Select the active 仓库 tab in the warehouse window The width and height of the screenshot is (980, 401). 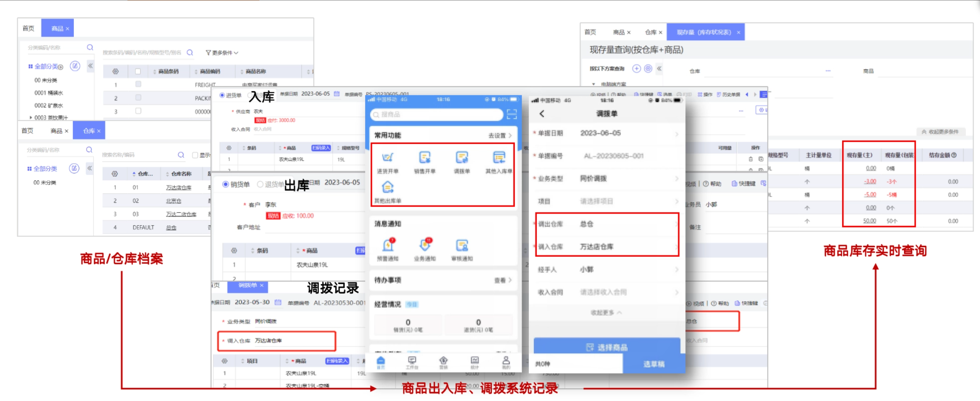(89, 131)
